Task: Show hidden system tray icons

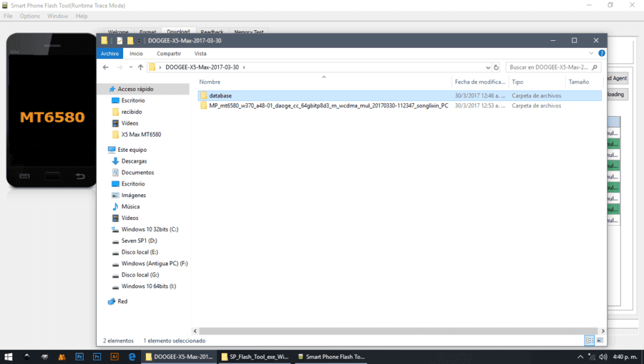Action: pyautogui.click(x=580, y=357)
